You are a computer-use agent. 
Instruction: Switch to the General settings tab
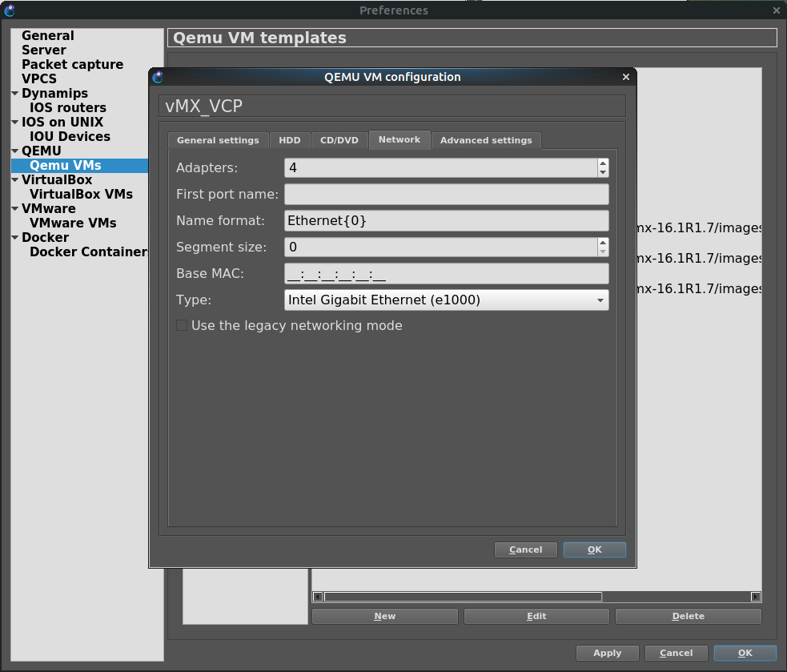click(218, 140)
